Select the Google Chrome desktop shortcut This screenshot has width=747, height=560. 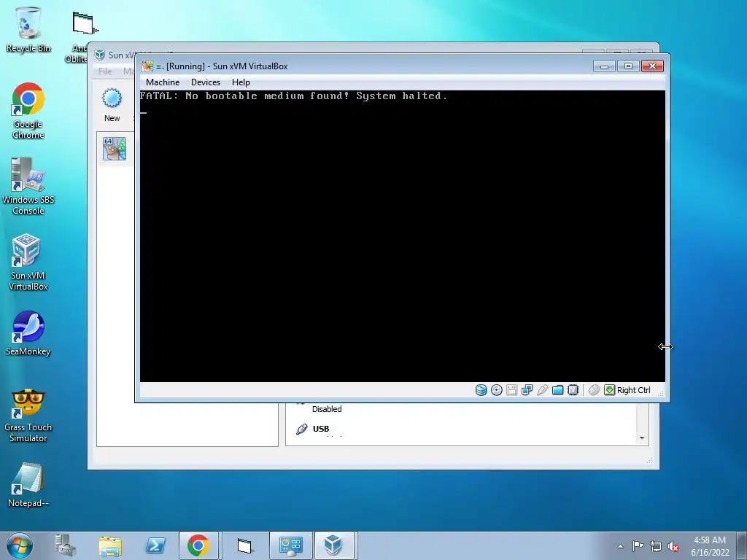(28, 111)
